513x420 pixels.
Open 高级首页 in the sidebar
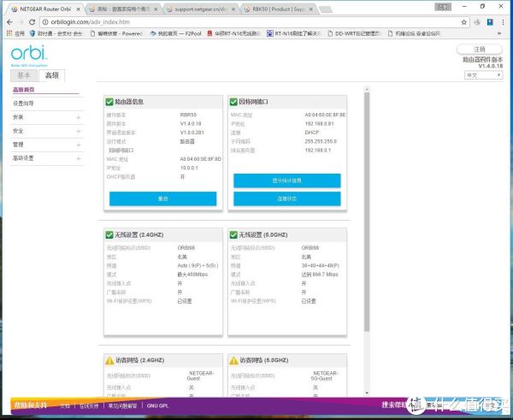pos(24,89)
